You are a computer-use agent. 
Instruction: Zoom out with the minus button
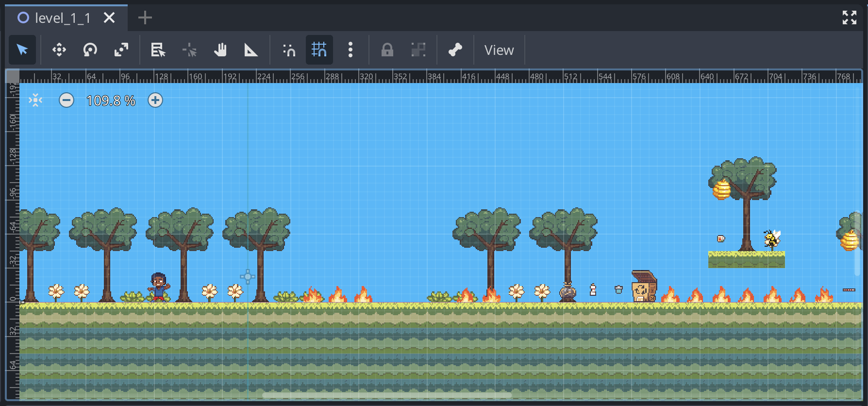pyautogui.click(x=67, y=101)
